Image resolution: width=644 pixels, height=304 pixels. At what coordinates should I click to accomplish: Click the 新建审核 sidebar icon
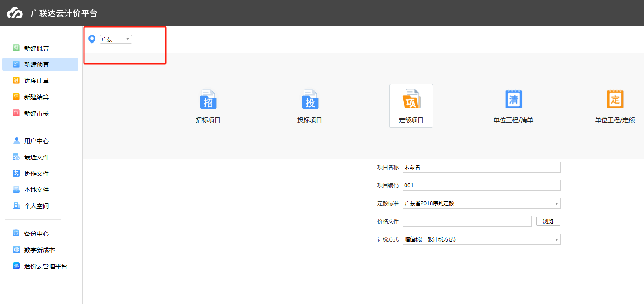pyautogui.click(x=16, y=113)
